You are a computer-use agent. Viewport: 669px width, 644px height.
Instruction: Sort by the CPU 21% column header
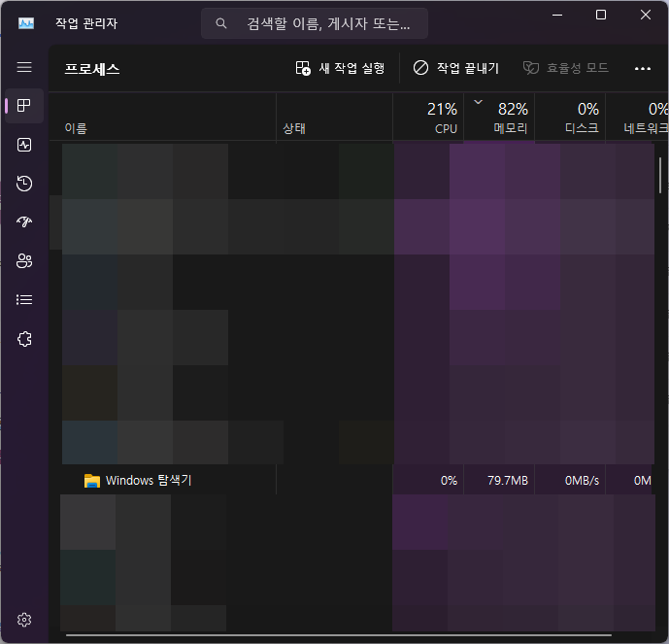[428, 117]
